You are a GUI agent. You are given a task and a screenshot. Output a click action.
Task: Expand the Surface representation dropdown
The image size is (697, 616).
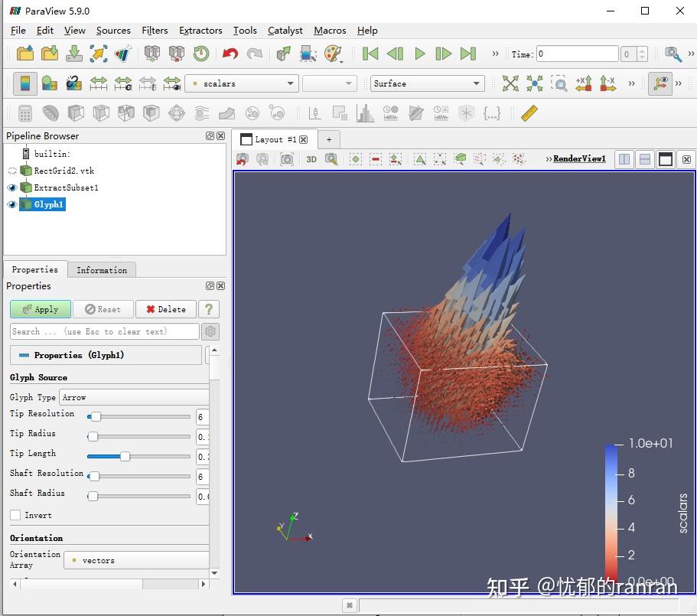click(x=427, y=83)
